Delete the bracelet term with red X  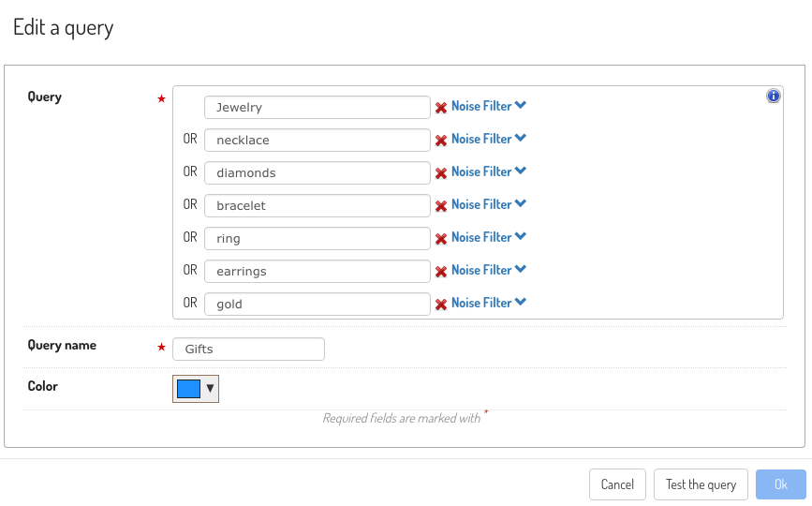(x=441, y=206)
